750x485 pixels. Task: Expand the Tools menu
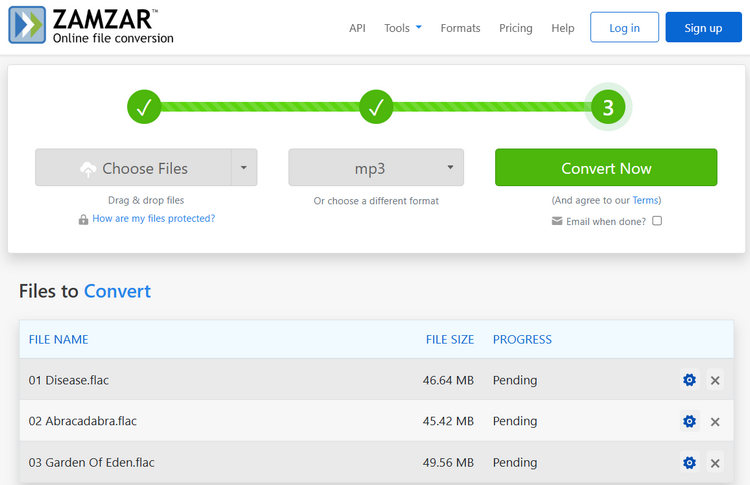[x=403, y=28]
